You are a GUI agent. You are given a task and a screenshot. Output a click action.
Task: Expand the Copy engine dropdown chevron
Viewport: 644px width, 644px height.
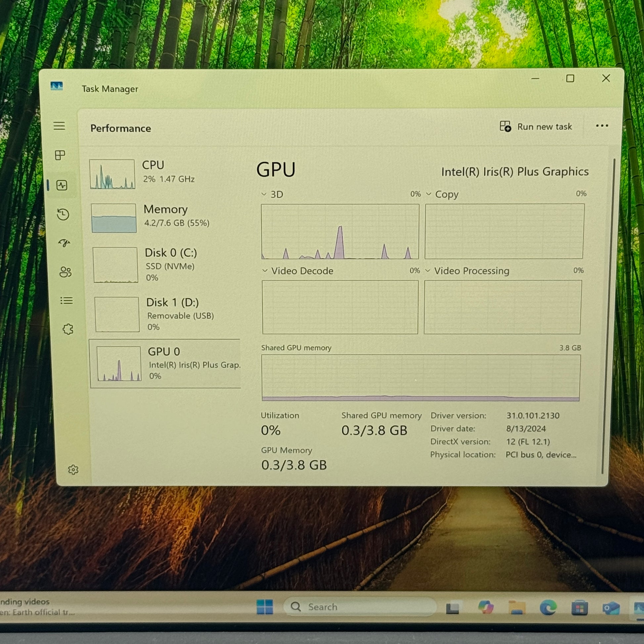click(429, 194)
